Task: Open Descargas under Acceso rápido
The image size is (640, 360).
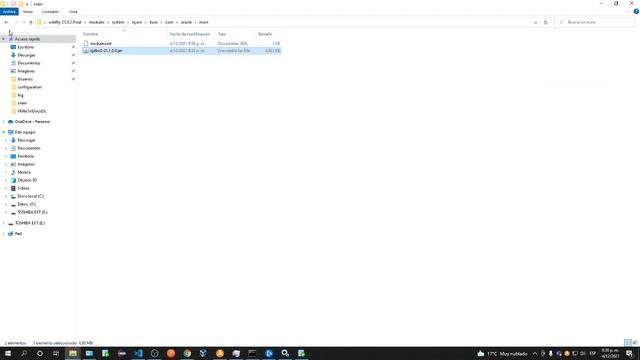Action: [27, 55]
